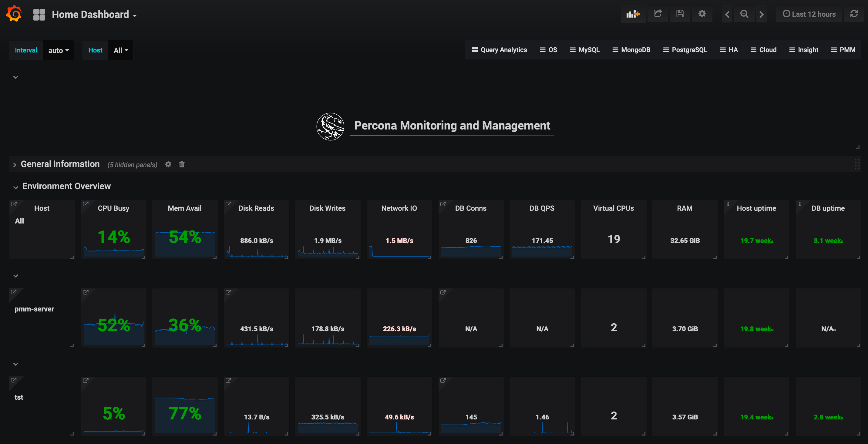Open the HA menu
868x444 pixels.
tap(729, 50)
